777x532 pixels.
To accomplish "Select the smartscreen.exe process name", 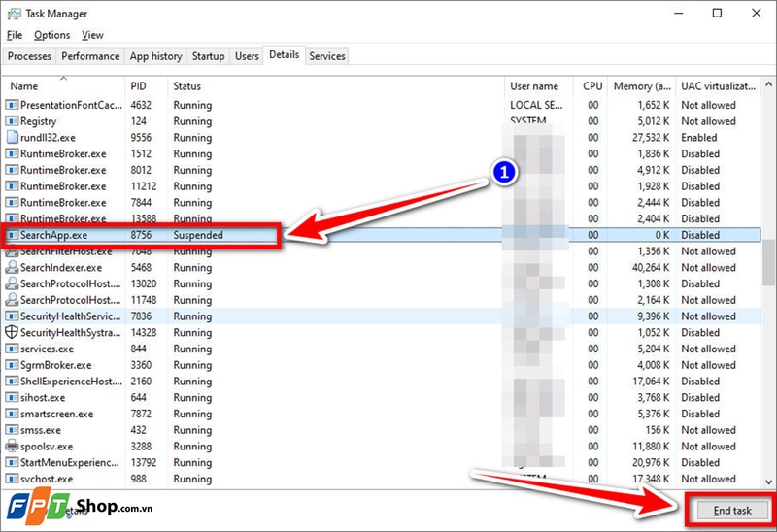I will pyautogui.click(x=56, y=414).
